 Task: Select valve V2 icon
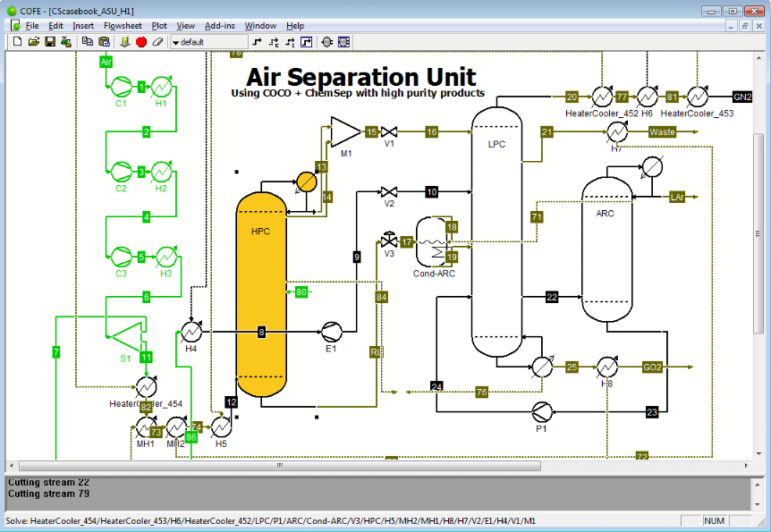coord(389,191)
